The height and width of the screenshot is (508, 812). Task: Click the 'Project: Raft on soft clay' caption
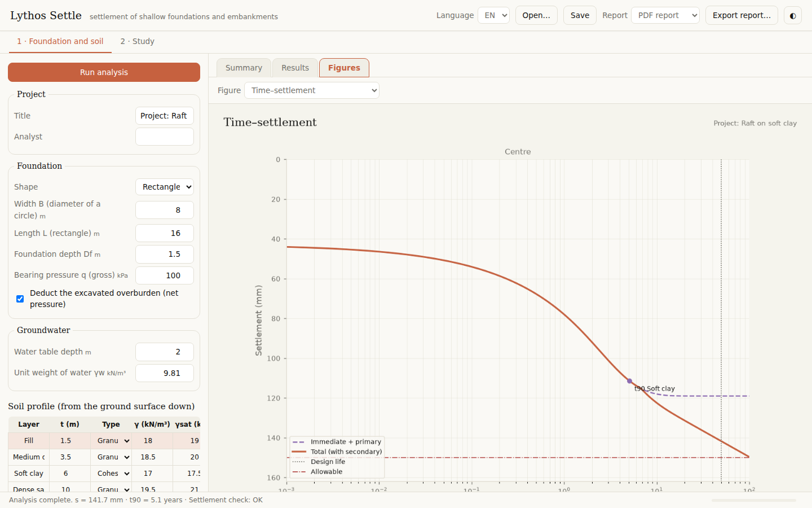point(755,123)
